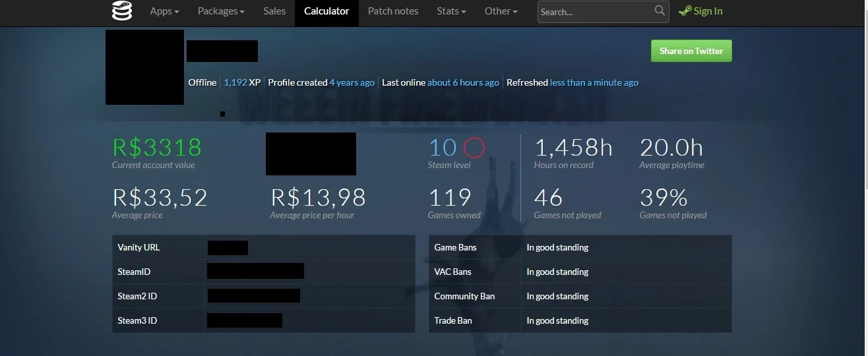Click the 20.0h average playtime value
Viewport: 868px width, 356px height.
671,147
